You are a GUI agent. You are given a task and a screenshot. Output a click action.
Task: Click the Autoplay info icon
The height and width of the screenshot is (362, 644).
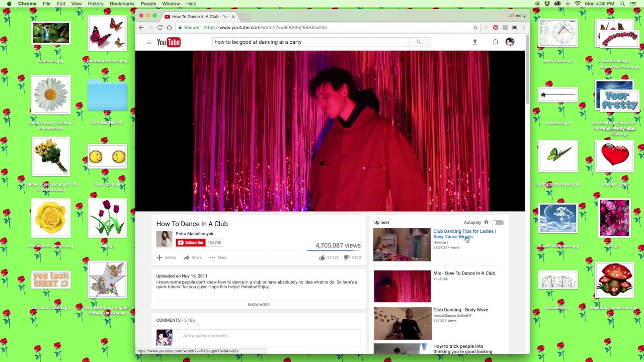486,222
